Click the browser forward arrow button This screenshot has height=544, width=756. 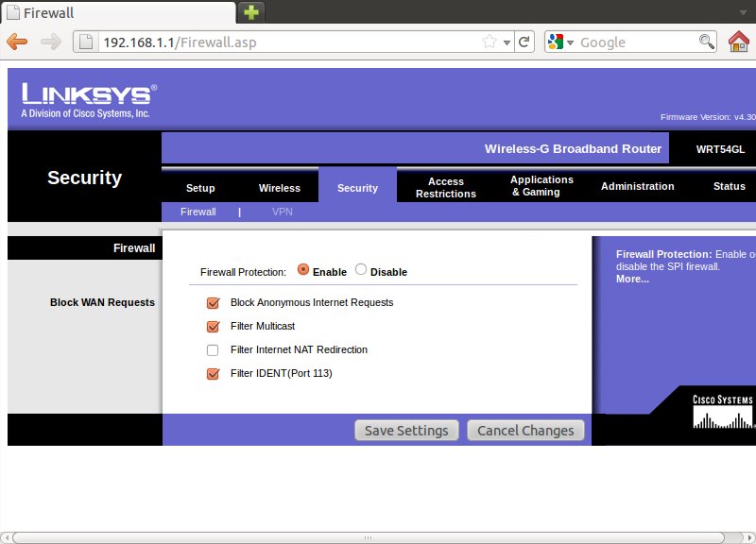(x=51, y=42)
